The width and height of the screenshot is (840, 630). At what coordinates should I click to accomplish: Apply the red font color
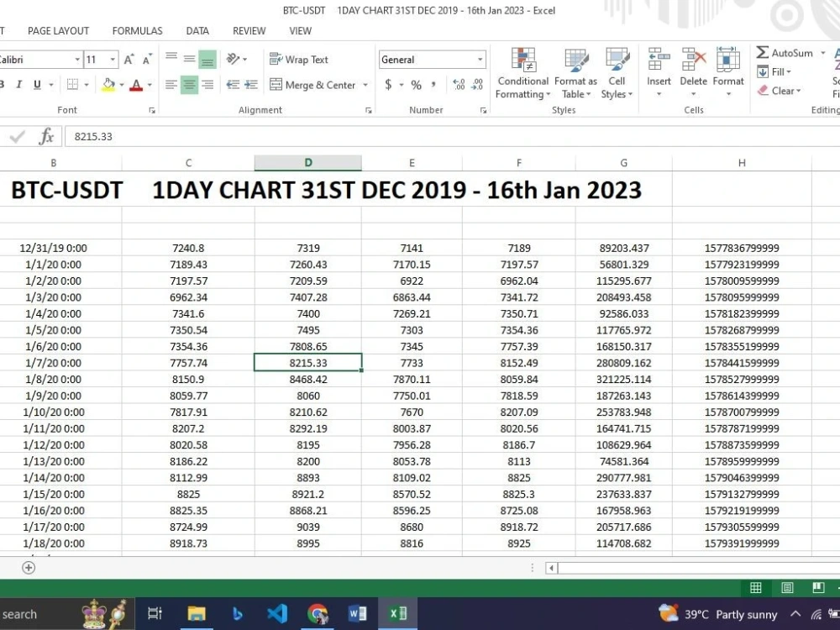pyautogui.click(x=136, y=85)
